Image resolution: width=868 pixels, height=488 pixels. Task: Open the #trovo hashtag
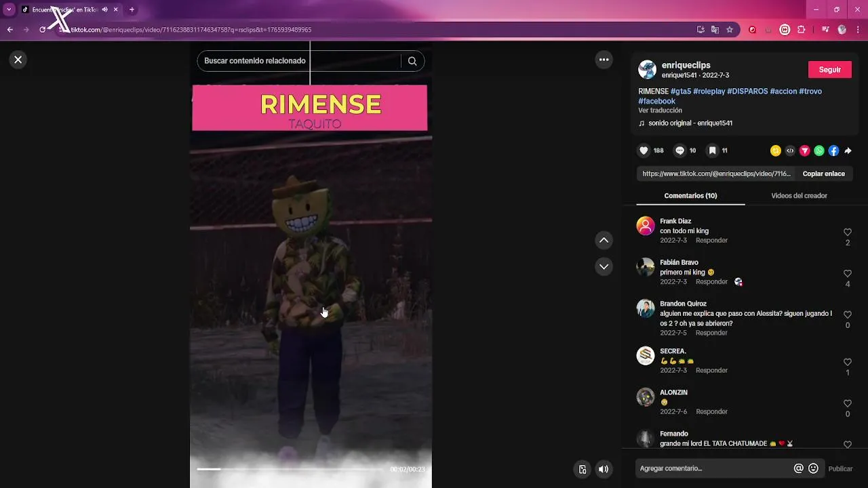tap(810, 91)
